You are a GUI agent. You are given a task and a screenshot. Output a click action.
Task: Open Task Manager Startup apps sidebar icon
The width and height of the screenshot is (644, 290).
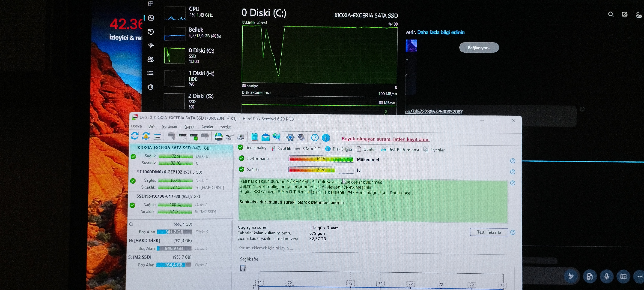click(150, 45)
